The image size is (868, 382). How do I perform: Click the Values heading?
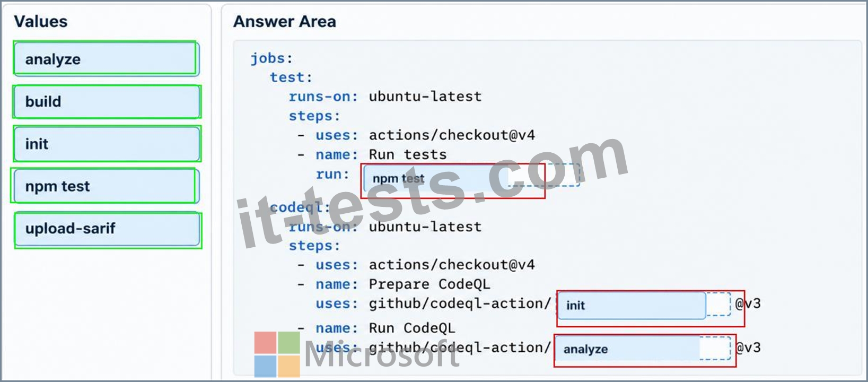tap(41, 22)
